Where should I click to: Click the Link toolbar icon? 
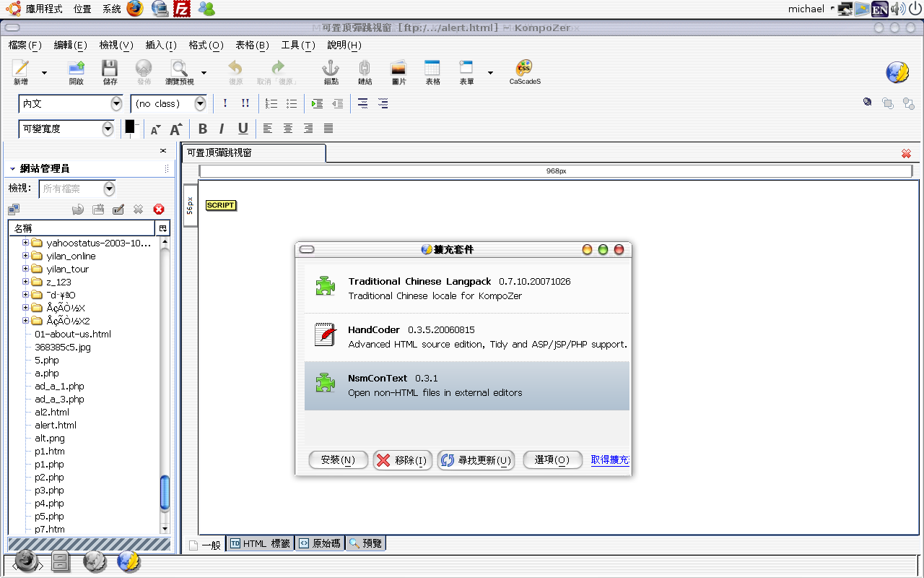pyautogui.click(x=365, y=70)
